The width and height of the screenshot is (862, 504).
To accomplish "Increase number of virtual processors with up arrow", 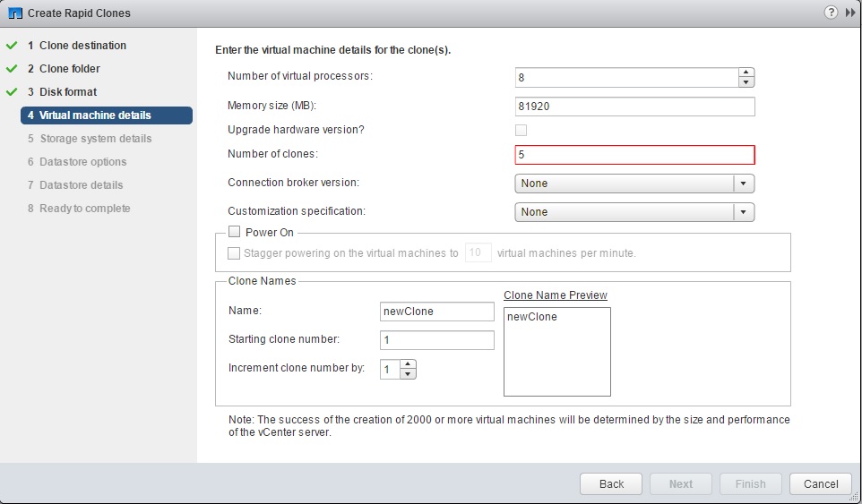I will pos(746,73).
